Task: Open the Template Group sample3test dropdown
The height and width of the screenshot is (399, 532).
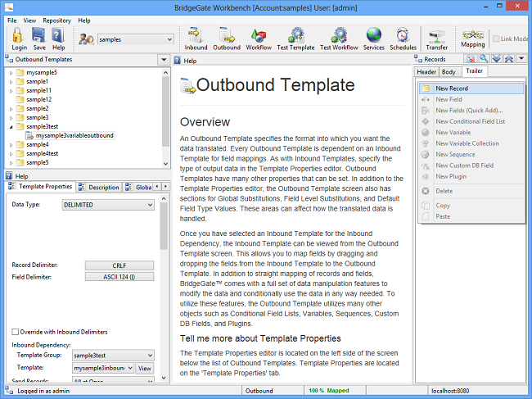Action: click(x=150, y=356)
